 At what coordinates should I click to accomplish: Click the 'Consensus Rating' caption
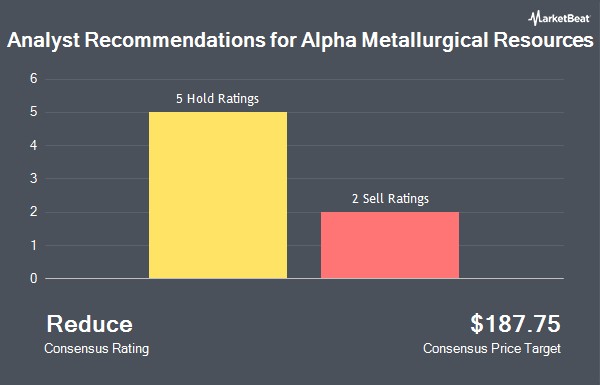tap(96, 349)
